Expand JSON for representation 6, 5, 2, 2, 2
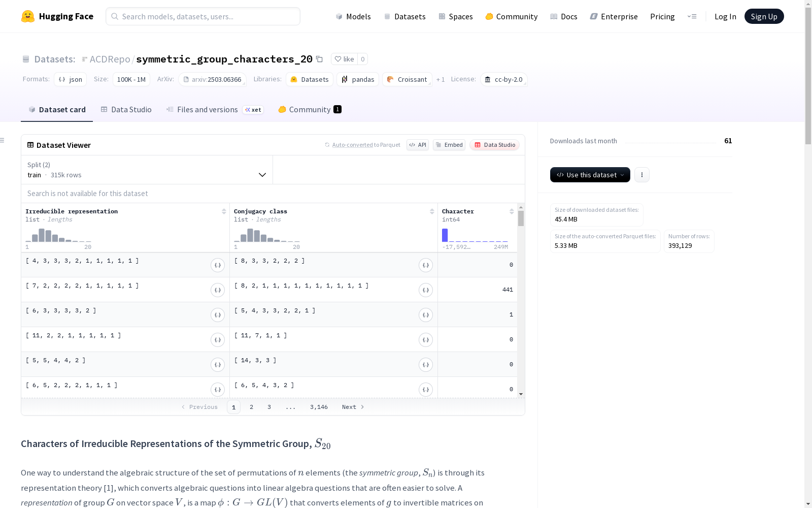This screenshot has width=812, height=508. (218, 390)
